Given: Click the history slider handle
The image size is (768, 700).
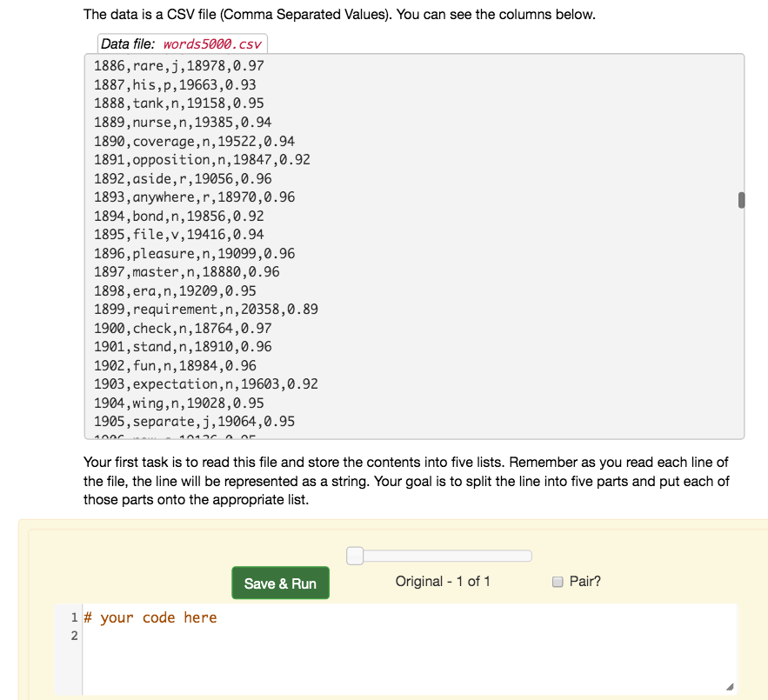Looking at the screenshot, I should point(354,554).
